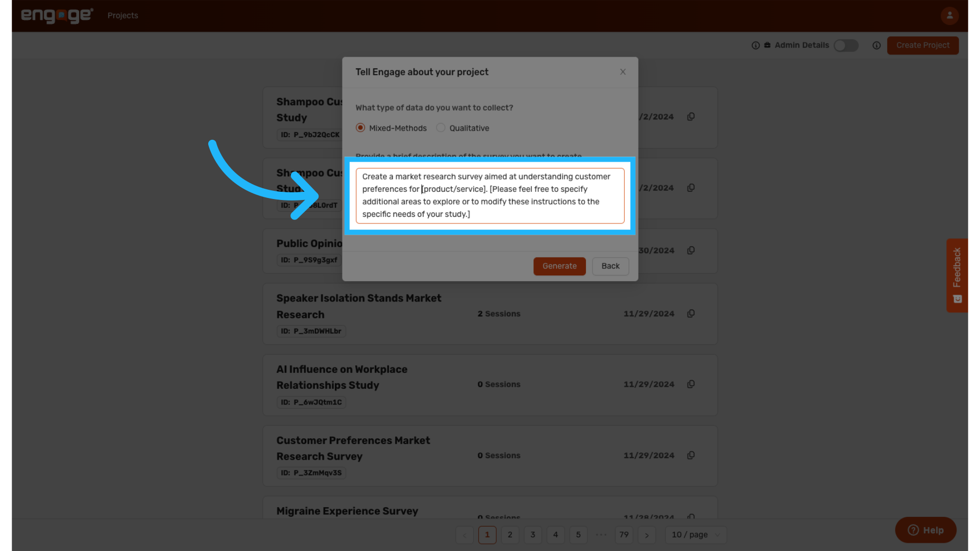Go to page 1

(487, 535)
